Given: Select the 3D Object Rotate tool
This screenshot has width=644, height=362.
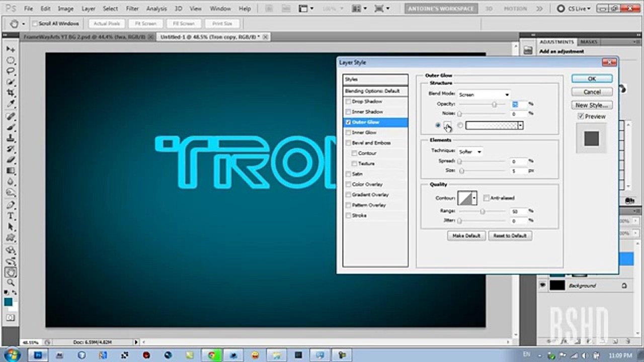Looking at the screenshot, I should click(x=11, y=250).
